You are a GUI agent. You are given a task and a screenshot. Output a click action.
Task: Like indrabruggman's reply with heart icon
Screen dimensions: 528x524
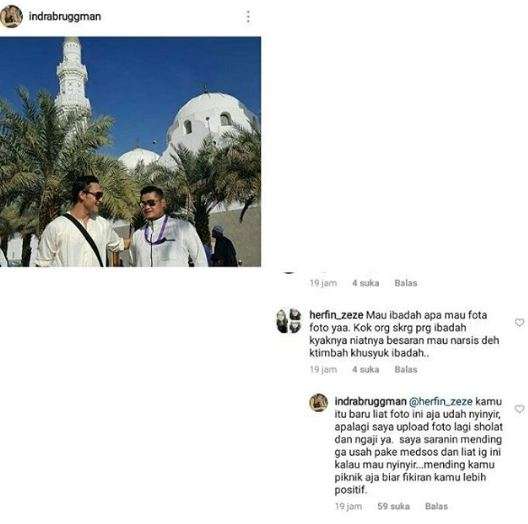(x=519, y=408)
